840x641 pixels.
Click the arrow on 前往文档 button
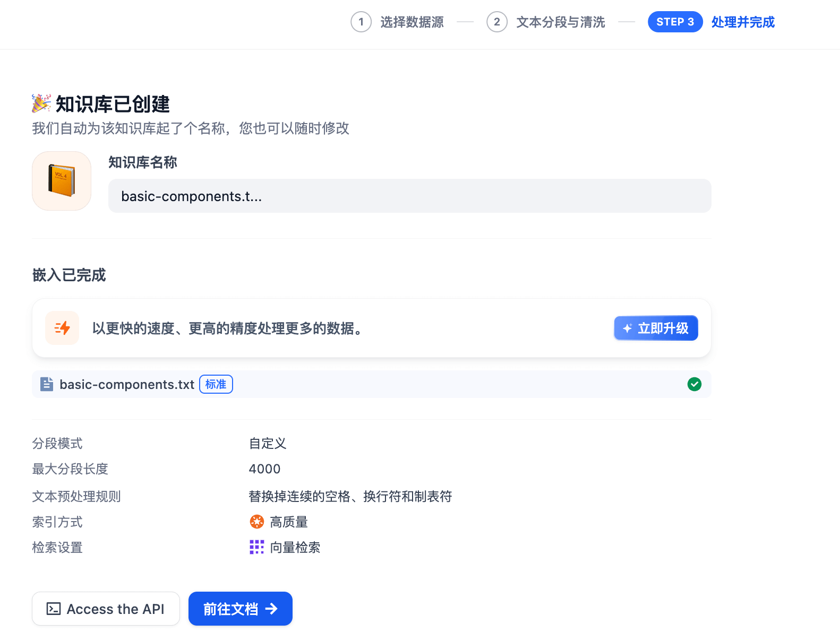tap(271, 609)
